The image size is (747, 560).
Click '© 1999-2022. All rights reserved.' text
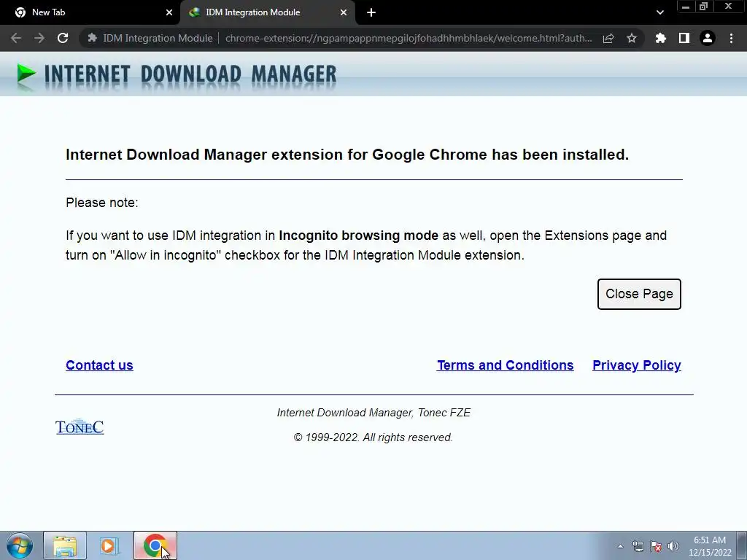(373, 437)
